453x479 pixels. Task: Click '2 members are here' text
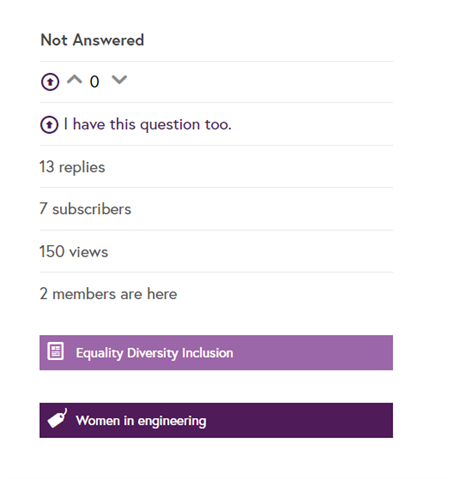pyautogui.click(x=108, y=294)
